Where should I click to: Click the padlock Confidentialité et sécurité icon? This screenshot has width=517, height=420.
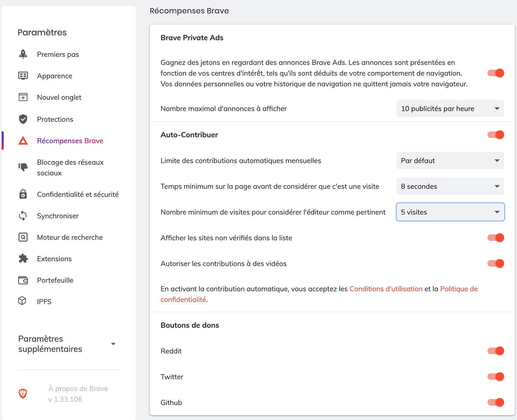pyautogui.click(x=23, y=194)
